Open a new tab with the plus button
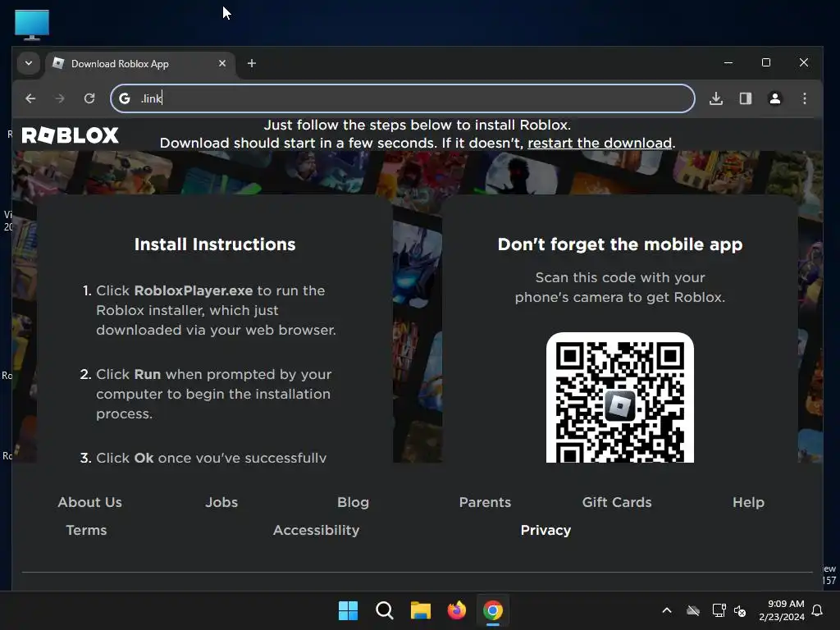Image resolution: width=840 pixels, height=630 pixels. (252, 63)
